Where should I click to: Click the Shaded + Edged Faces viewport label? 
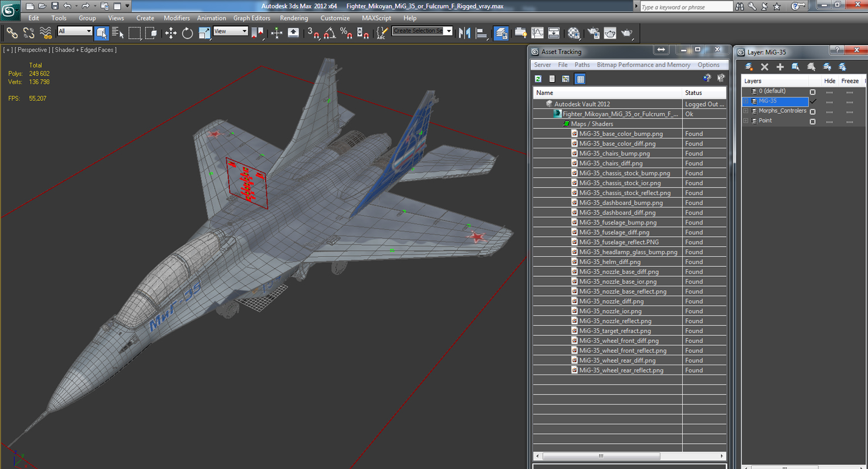click(84, 50)
